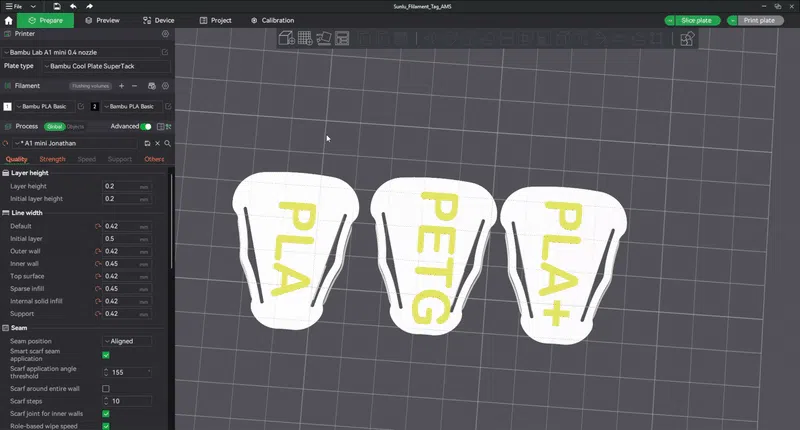The height and width of the screenshot is (430, 800).
Task: Search process settings magnifier icon
Action: (x=167, y=143)
